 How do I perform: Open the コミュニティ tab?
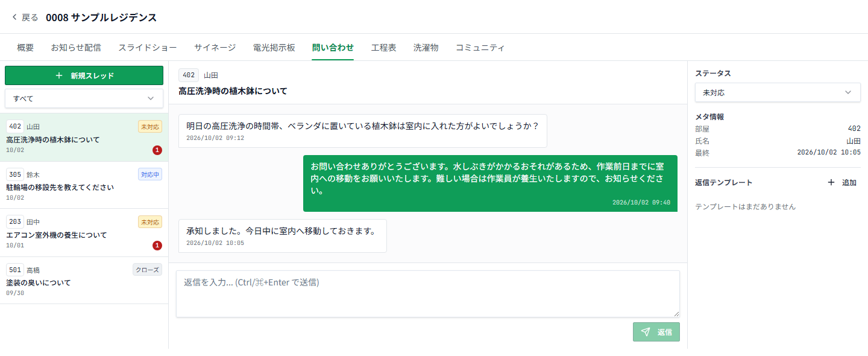(480, 48)
